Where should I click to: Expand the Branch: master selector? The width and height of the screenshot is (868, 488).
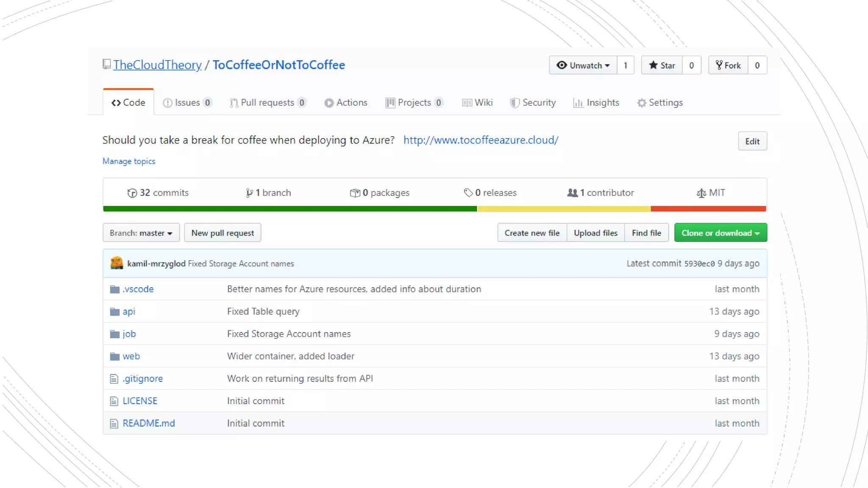(141, 233)
